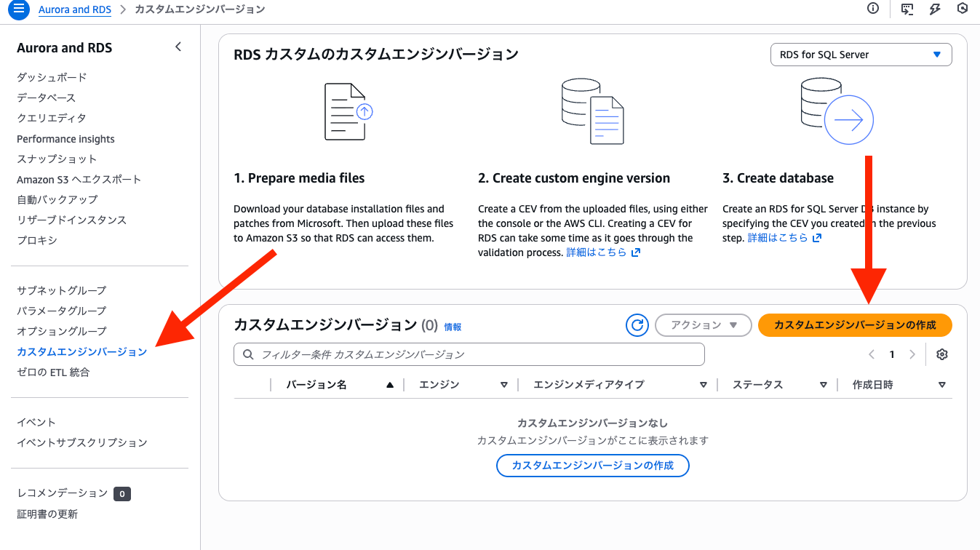
Task: Click the バージョン名 column header
Action: (316, 385)
